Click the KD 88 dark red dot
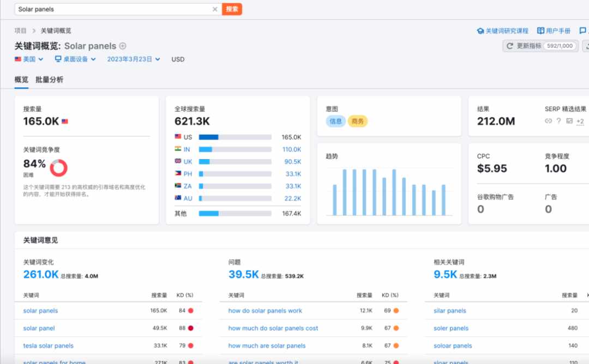 coord(191,329)
